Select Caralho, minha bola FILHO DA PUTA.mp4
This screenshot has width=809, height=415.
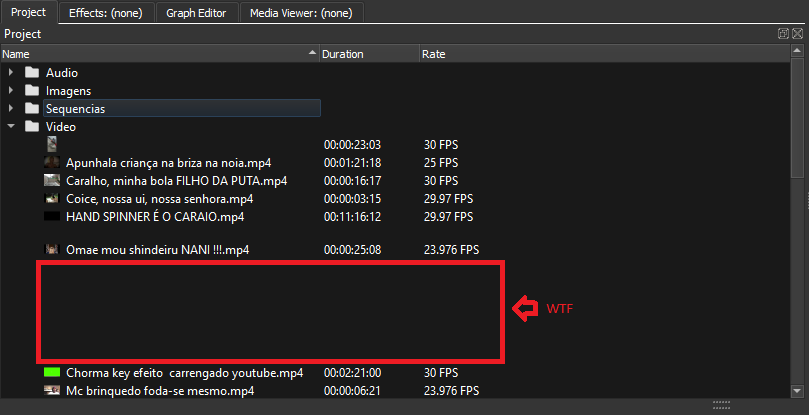point(176,181)
